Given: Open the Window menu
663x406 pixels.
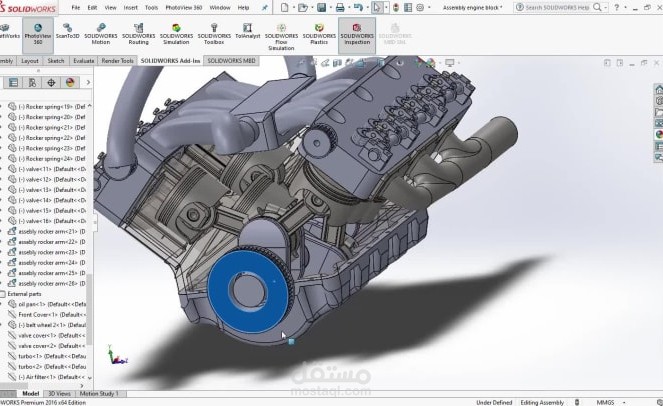Looking at the screenshot, I should 220,8.
